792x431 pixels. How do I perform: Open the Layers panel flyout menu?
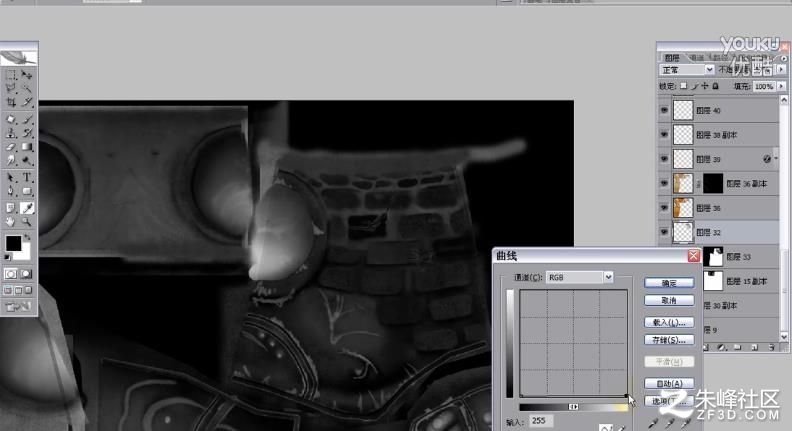tap(784, 59)
